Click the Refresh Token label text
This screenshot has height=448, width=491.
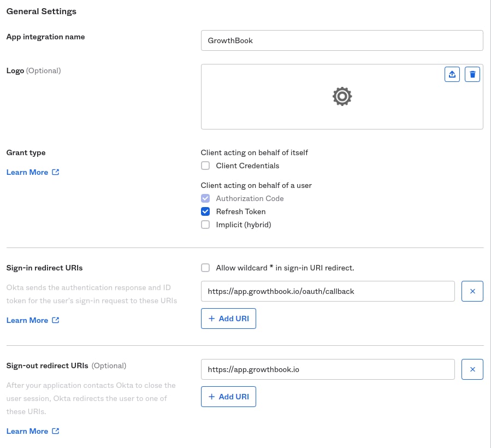click(x=241, y=211)
